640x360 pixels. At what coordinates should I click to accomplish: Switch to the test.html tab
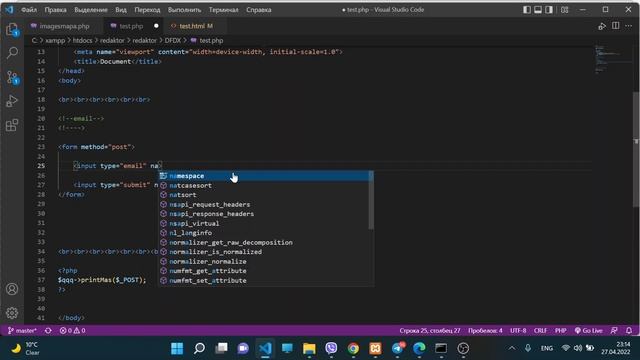pyautogui.click(x=196, y=26)
